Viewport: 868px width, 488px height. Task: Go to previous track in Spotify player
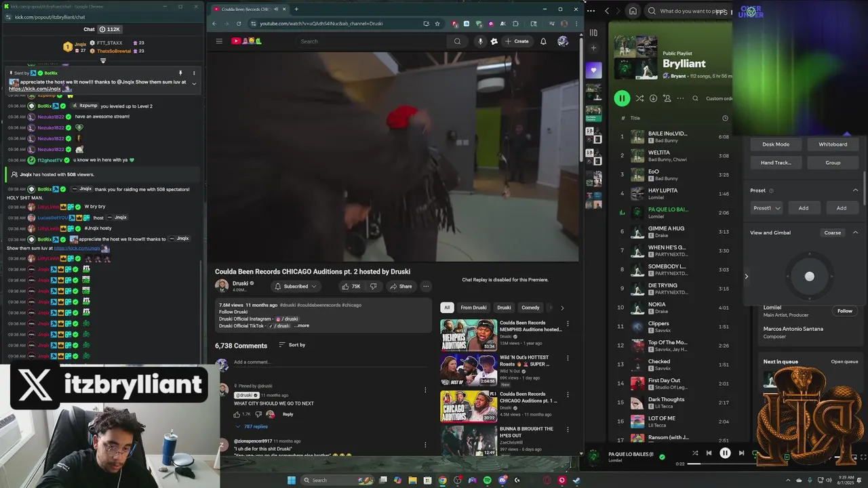[x=709, y=453]
